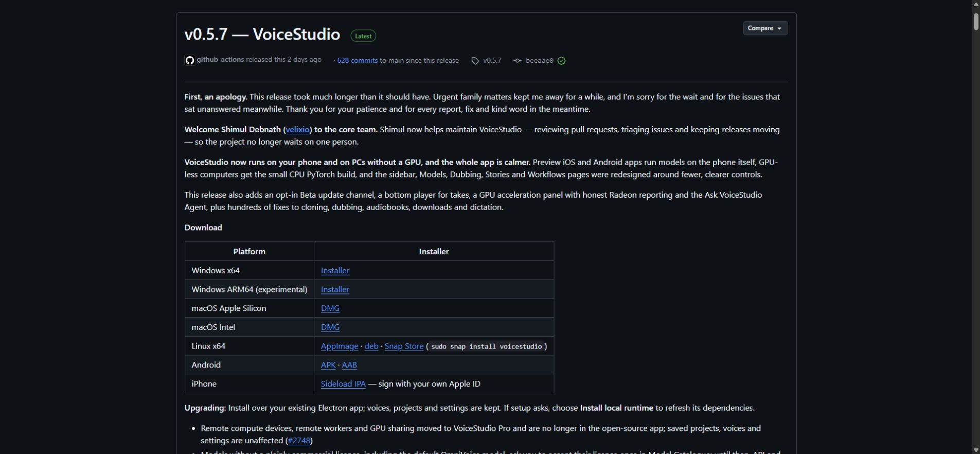Click the scrollbar down arrow
This screenshot has height=454, width=980.
[976, 450]
